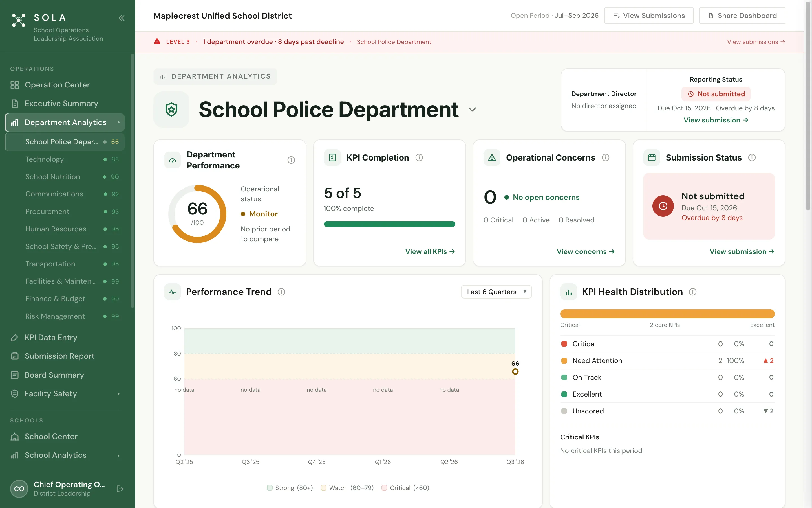
Task: Open the Board Summary page
Action: (x=65, y=375)
